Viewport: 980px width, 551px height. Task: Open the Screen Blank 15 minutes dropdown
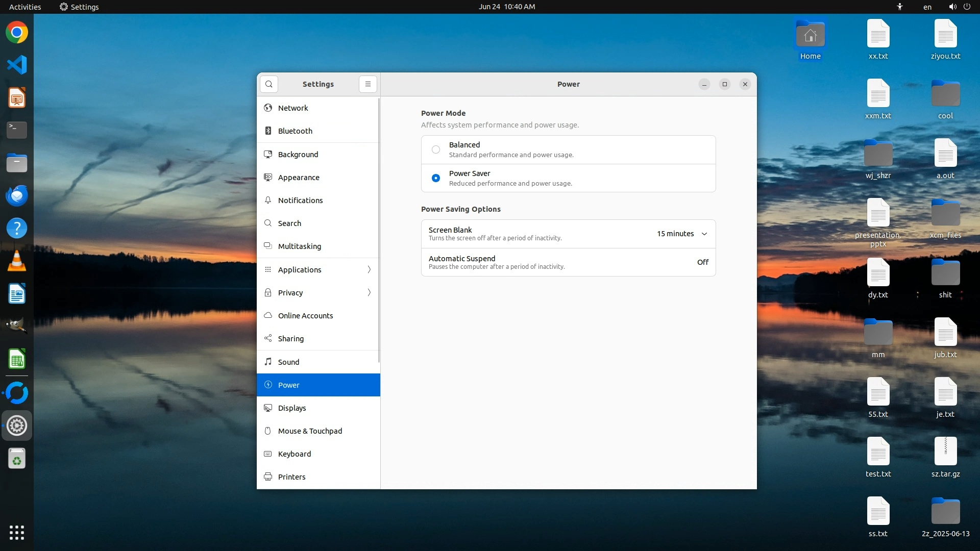coord(682,234)
